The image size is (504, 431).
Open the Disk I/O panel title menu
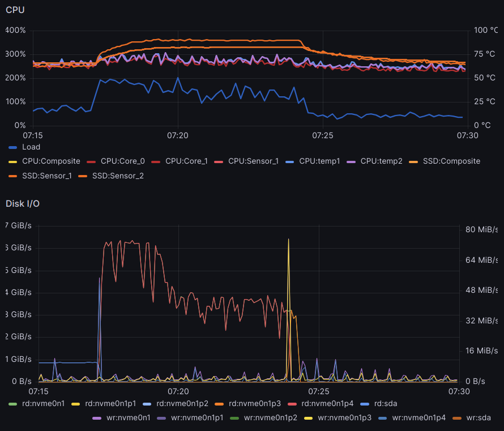[23, 203]
